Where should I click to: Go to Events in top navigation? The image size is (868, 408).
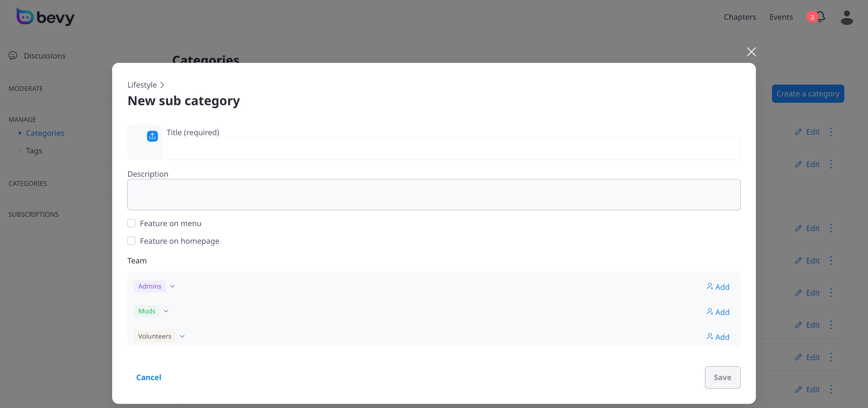pos(781,17)
